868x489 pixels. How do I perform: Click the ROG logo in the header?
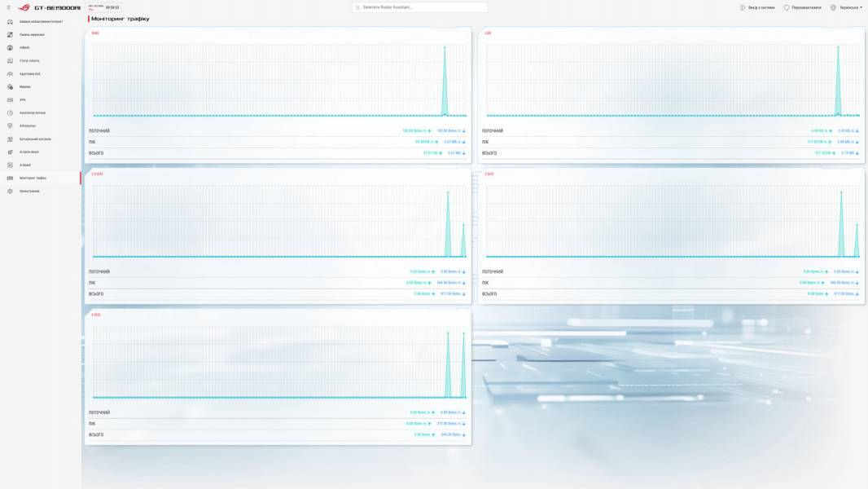click(x=24, y=8)
